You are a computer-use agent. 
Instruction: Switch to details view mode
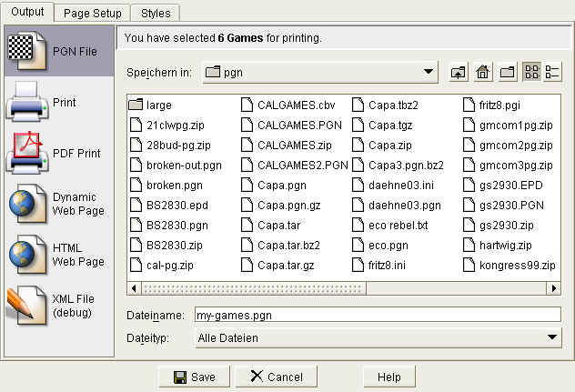tap(552, 73)
